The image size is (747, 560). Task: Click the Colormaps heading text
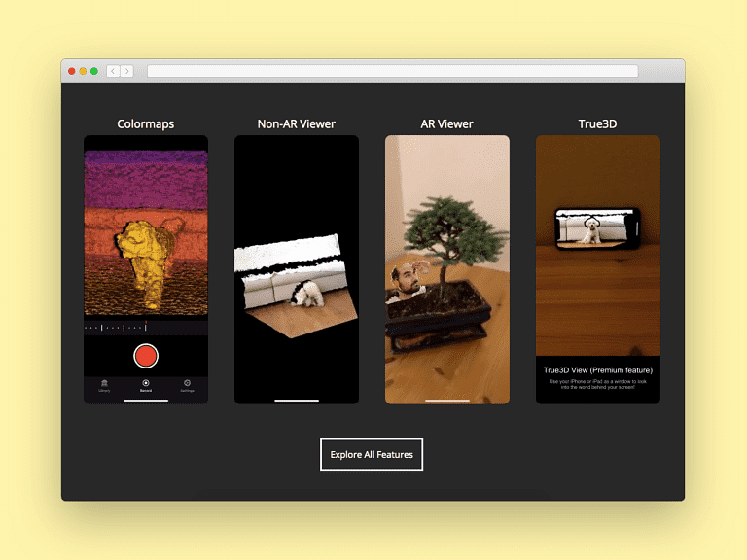point(146,123)
